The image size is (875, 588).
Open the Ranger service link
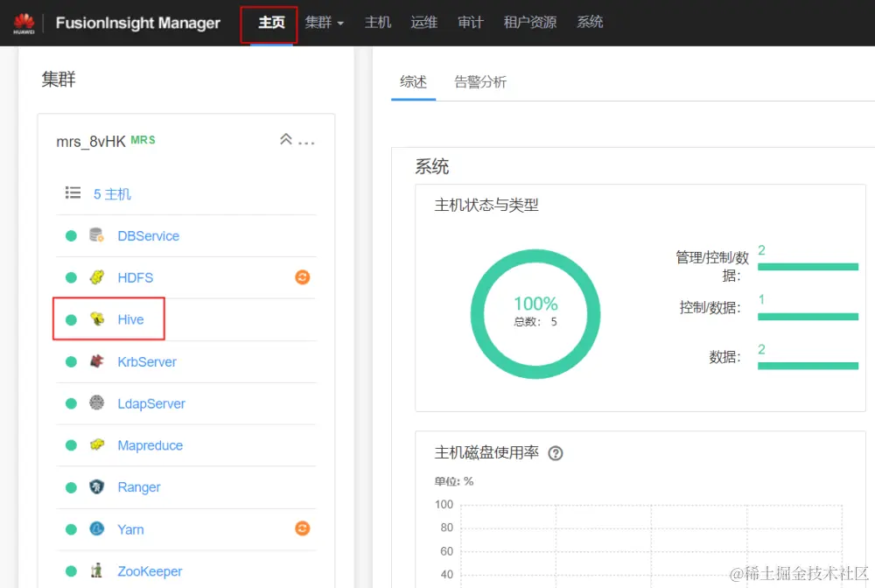point(139,487)
